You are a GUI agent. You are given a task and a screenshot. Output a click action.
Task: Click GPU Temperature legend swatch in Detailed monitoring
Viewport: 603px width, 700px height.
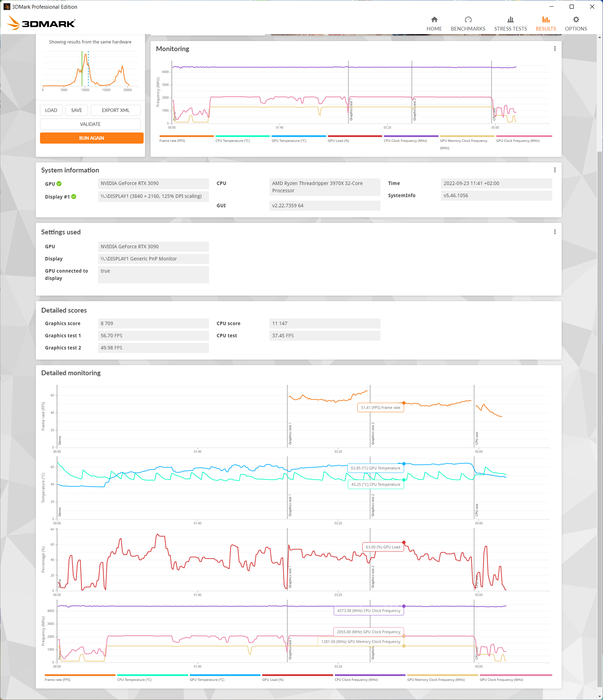pyautogui.click(x=225, y=675)
